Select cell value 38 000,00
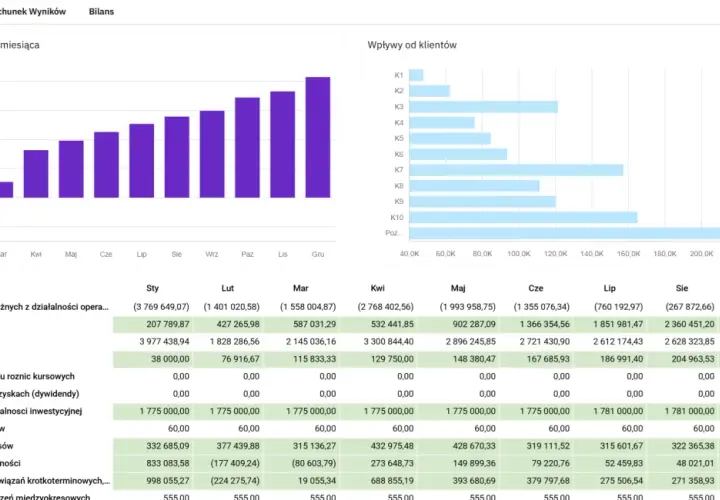 [170, 359]
